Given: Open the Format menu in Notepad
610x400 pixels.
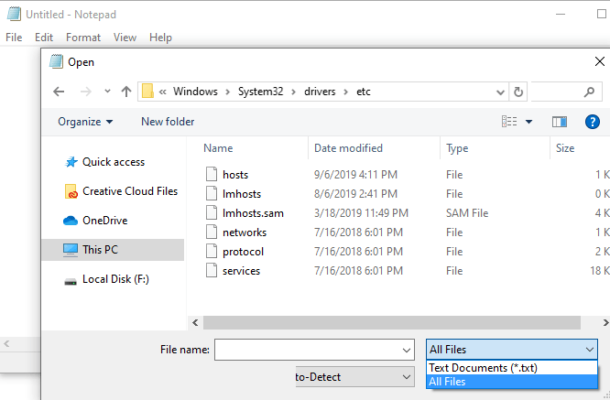Looking at the screenshot, I should click(83, 37).
